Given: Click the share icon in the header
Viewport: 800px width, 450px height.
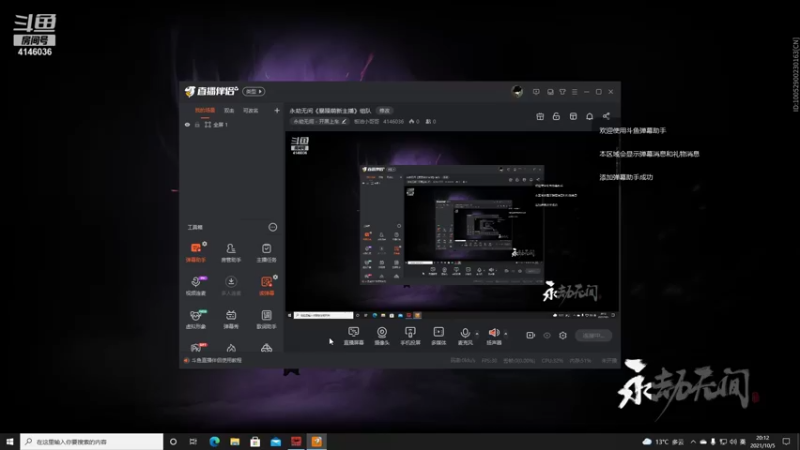Looking at the screenshot, I should [606, 116].
